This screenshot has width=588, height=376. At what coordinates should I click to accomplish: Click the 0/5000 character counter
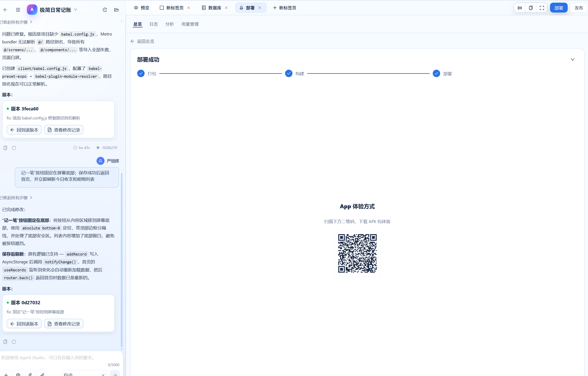pos(114,365)
